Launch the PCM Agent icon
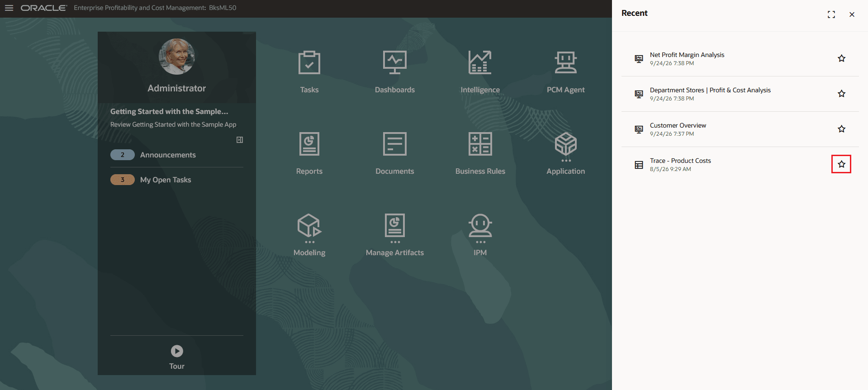Image resolution: width=868 pixels, height=390 pixels. [566, 62]
